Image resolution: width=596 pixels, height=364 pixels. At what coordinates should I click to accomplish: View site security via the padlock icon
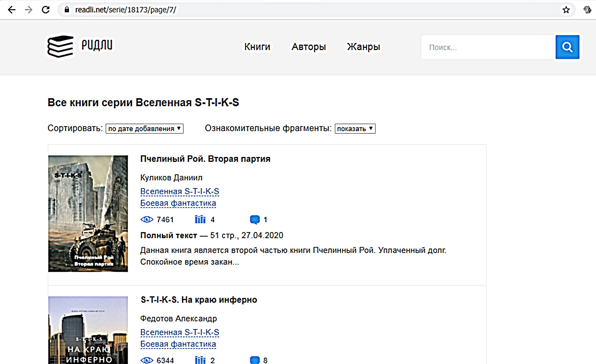67,10
